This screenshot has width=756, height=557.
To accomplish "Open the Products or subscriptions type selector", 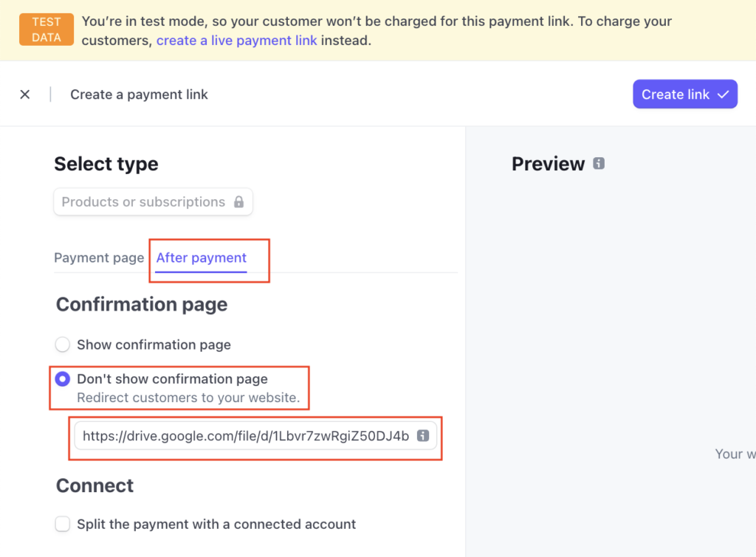I will tap(154, 202).
